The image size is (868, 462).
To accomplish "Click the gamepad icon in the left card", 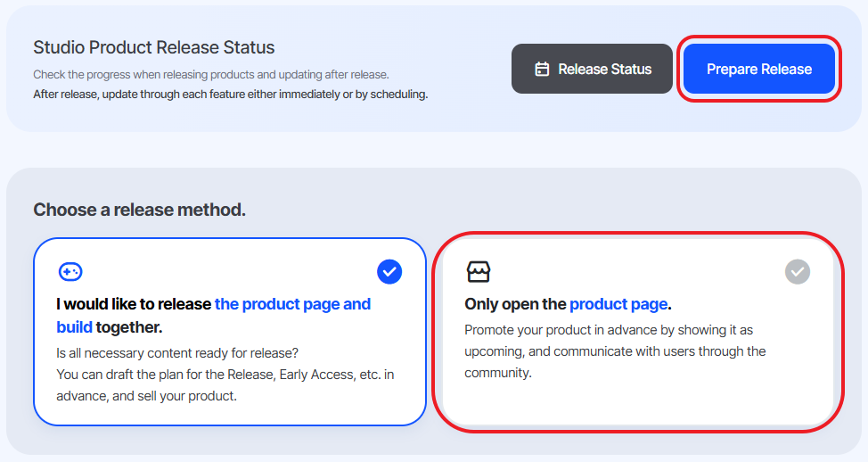I will click(x=70, y=271).
